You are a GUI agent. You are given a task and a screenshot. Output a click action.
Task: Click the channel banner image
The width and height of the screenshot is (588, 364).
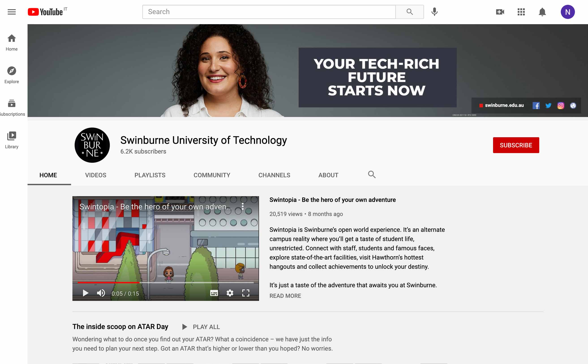tap(308, 71)
